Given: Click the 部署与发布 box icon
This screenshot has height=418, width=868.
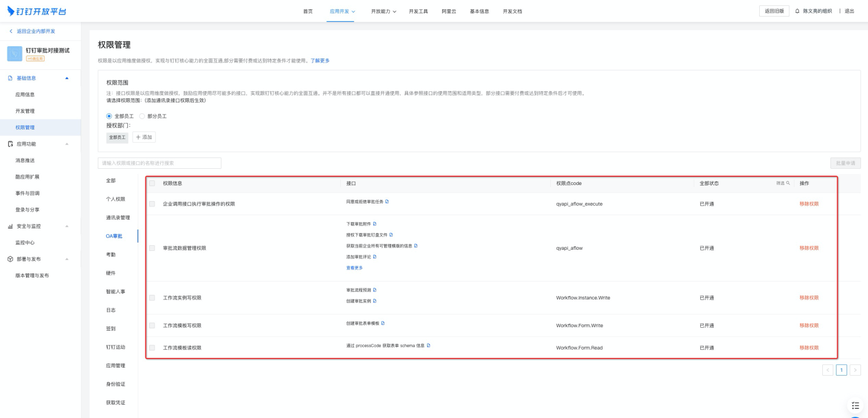Looking at the screenshot, I should click(10, 259).
